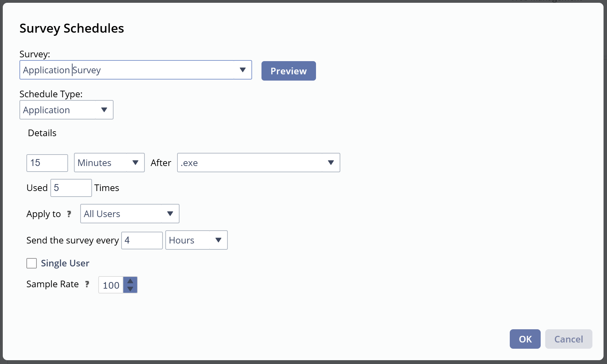Open the Minutes time unit dropdown
Image resolution: width=607 pixels, height=364 pixels.
(x=135, y=163)
